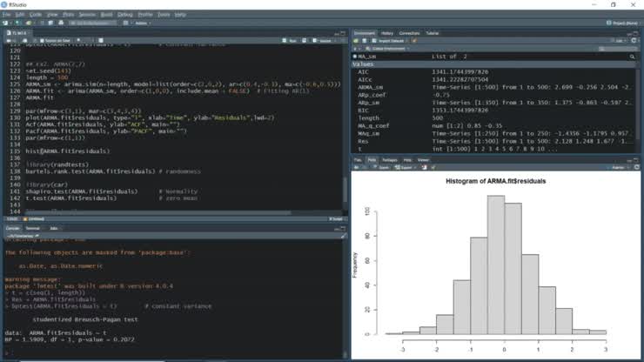Open the Addins dropdown
The width and height of the screenshot is (644, 362).
coord(143,23)
